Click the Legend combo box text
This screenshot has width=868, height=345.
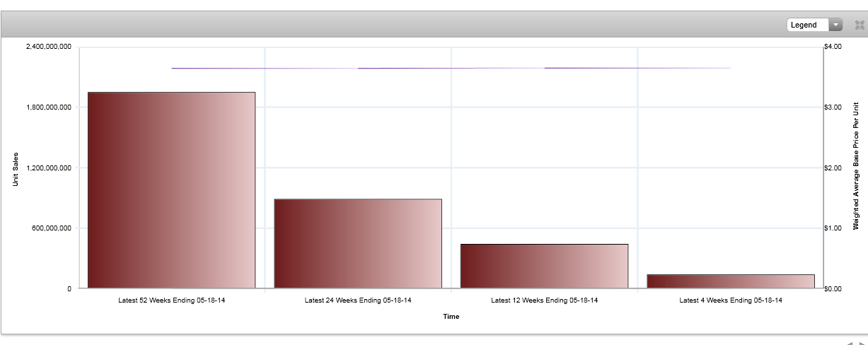pos(805,25)
